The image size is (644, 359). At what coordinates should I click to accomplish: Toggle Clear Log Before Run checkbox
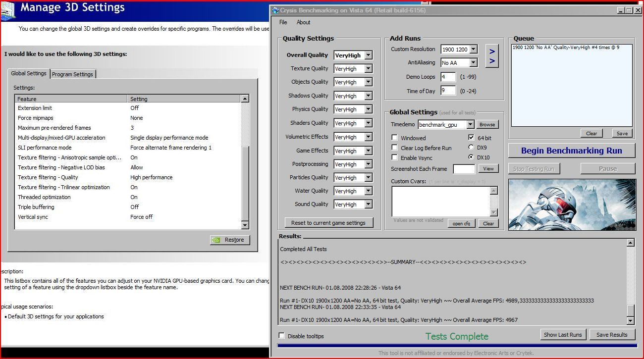(395, 148)
